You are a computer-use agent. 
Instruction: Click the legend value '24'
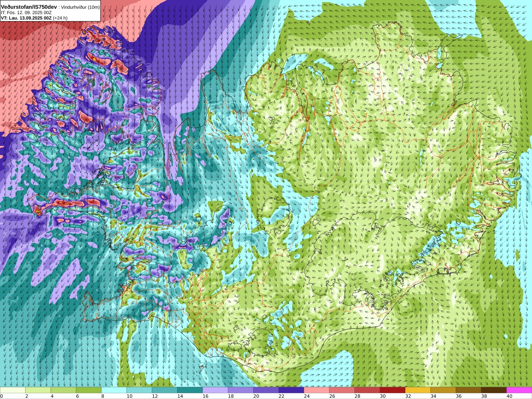(307, 397)
